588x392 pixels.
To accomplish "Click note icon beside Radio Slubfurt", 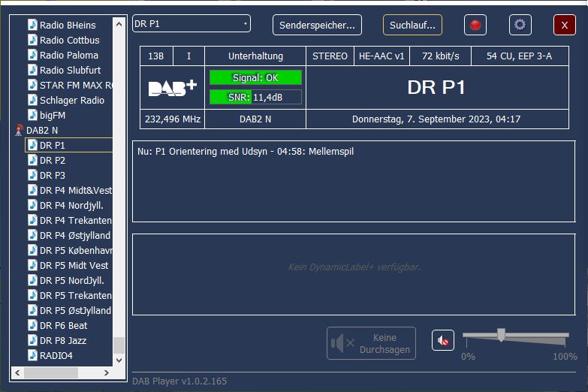I will pyautogui.click(x=32, y=70).
